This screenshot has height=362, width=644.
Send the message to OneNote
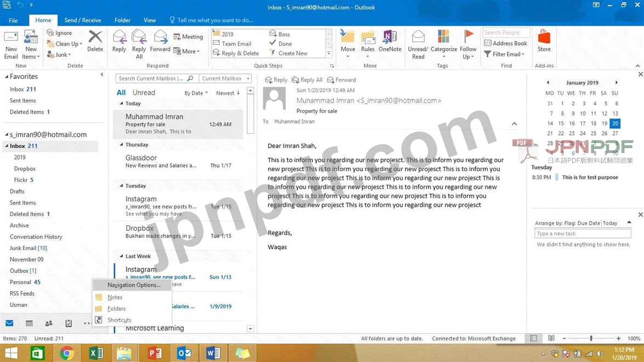click(x=390, y=41)
